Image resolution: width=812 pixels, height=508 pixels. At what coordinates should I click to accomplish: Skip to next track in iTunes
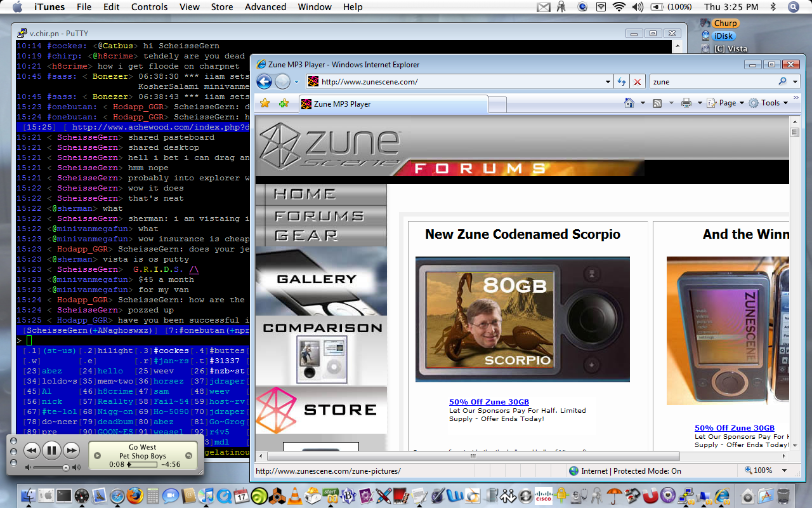pyautogui.click(x=72, y=451)
